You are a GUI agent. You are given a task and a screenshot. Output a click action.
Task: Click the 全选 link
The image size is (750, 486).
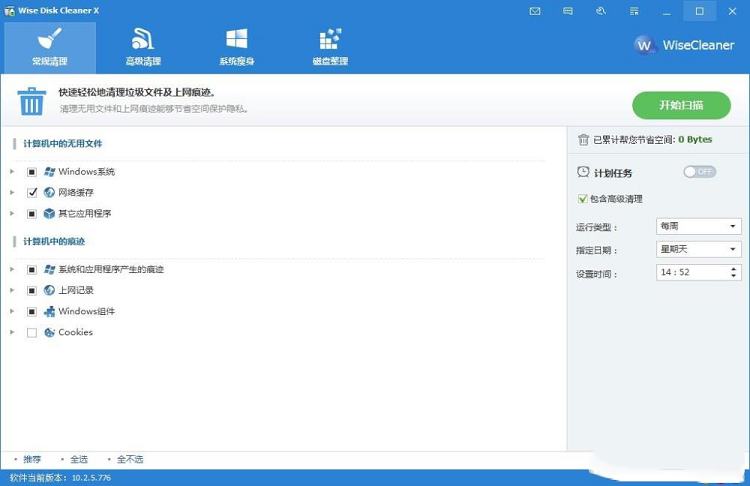coord(79,459)
